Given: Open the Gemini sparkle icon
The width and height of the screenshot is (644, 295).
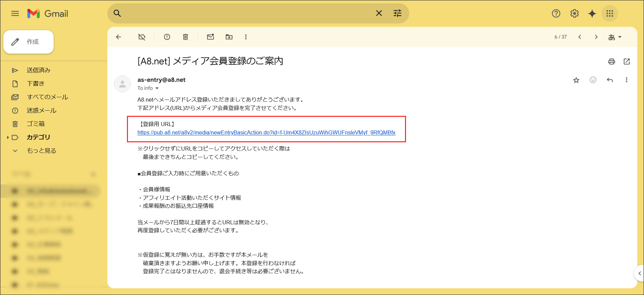Looking at the screenshot, I should tap(592, 13).
